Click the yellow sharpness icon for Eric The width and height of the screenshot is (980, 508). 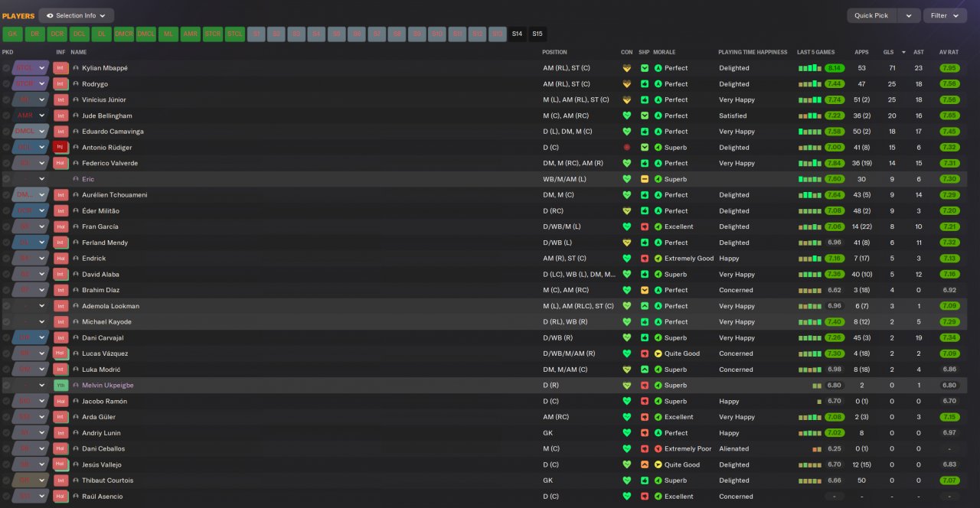pos(645,179)
